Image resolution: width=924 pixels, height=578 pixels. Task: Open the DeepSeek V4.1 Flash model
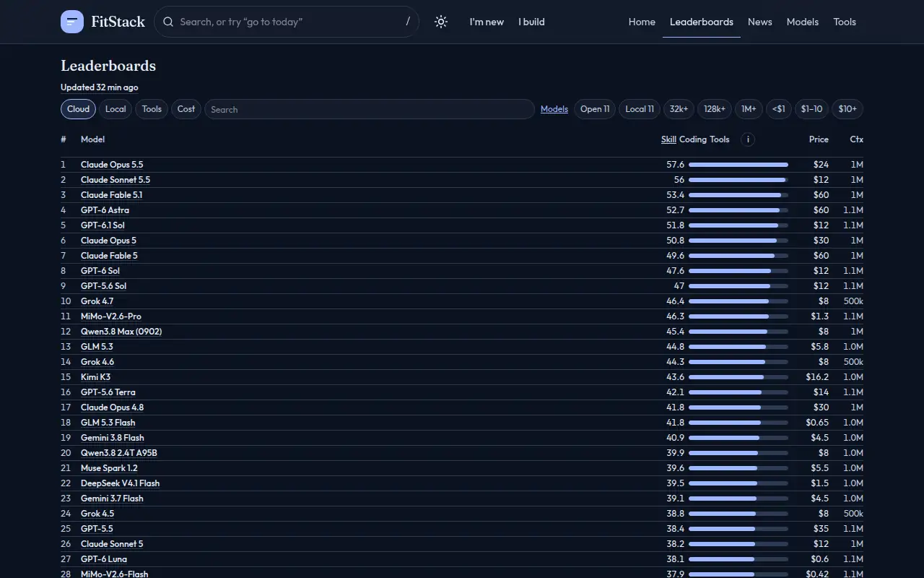click(x=121, y=483)
